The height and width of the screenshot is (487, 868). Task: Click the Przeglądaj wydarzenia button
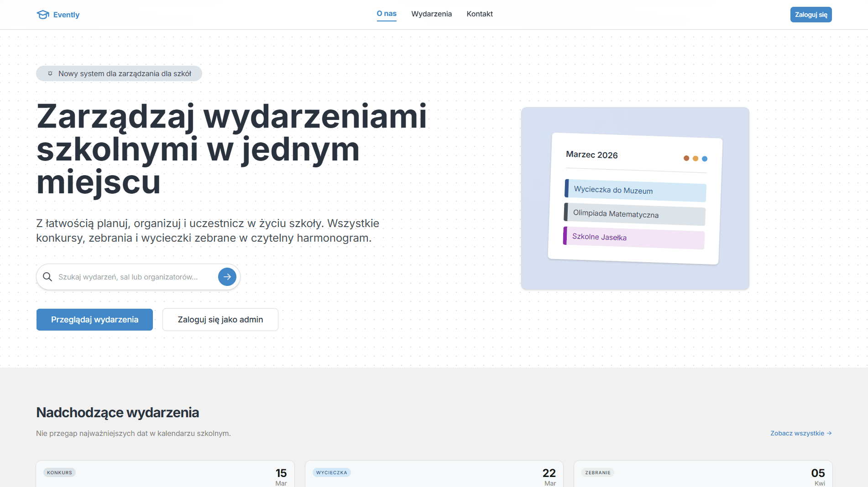point(94,320)
